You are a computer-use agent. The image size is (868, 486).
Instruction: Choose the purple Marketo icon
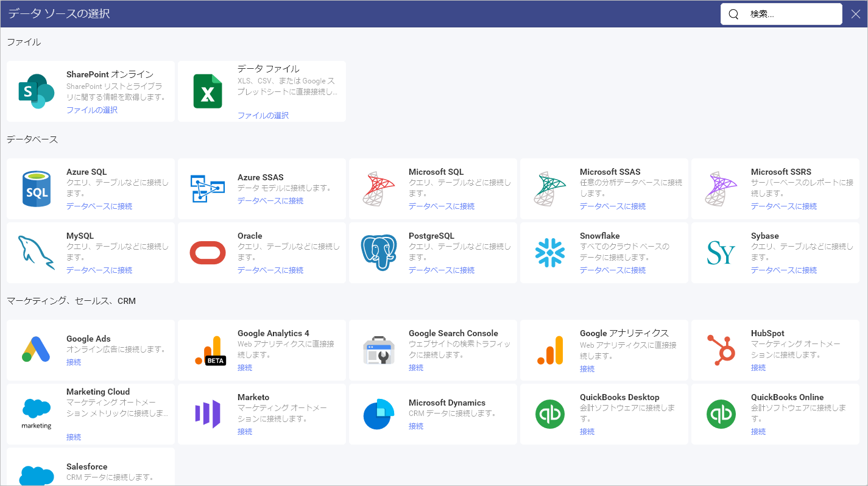click(208, 414)
